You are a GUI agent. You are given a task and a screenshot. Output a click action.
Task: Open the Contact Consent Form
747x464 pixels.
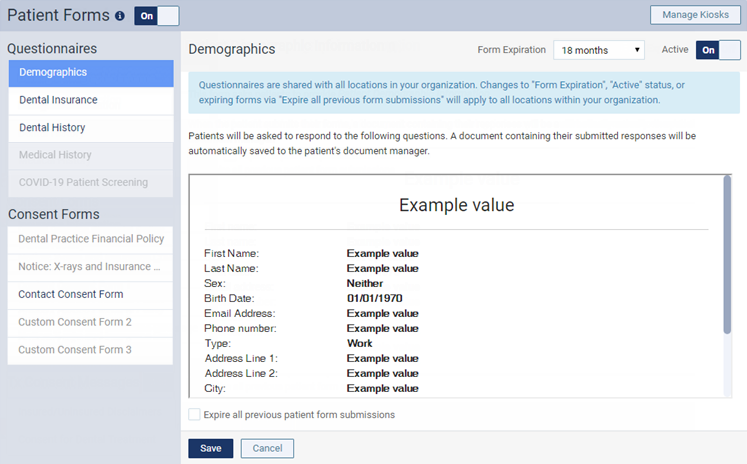point(91,295)
